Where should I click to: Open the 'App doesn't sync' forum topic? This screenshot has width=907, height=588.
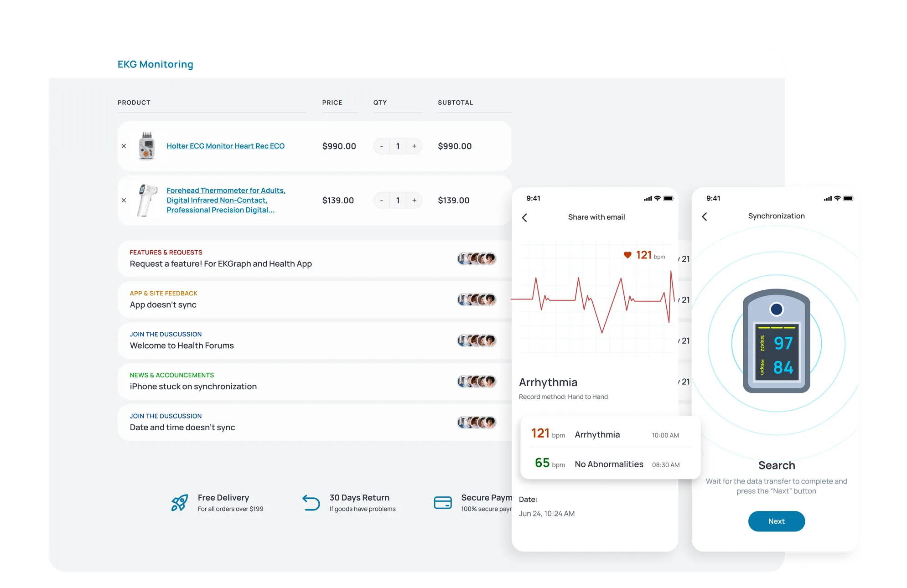(163, 304)
